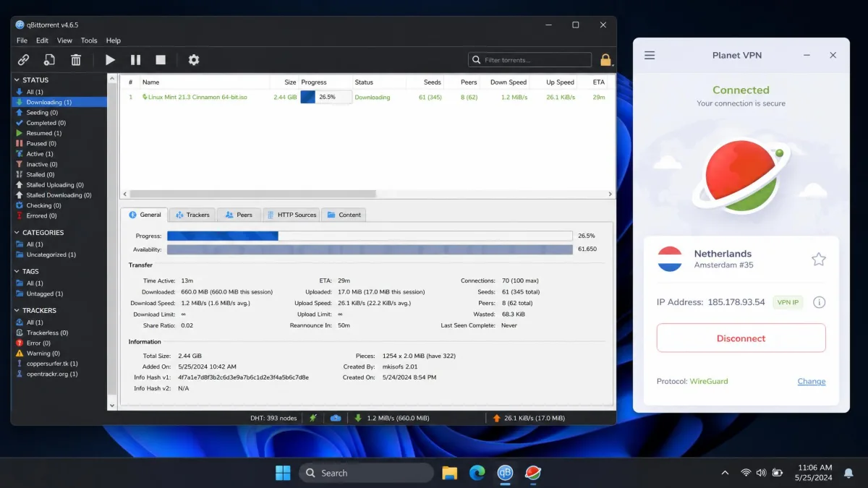Click the General panel Progress bar

click(370, 236)
